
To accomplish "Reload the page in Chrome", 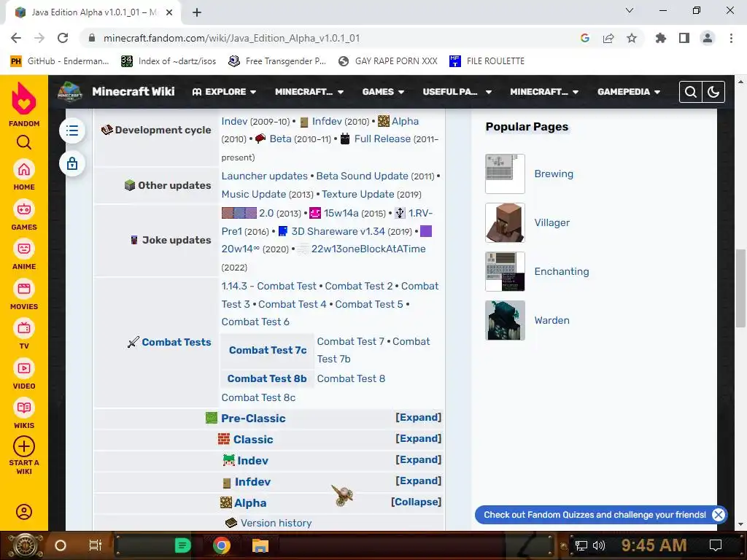I will [x=63, y=38].
